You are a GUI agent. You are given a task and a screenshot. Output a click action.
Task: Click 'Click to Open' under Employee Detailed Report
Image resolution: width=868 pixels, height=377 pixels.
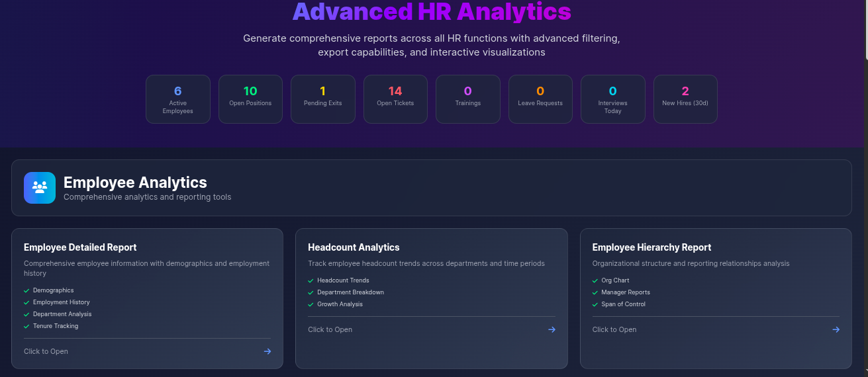click(x=46, y=351)
